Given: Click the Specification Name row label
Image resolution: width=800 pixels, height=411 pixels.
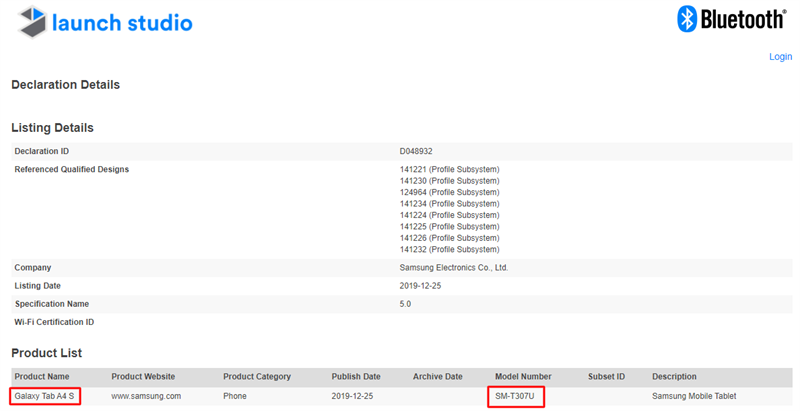Looking at the screenshot, I should [x=52, y=304].
